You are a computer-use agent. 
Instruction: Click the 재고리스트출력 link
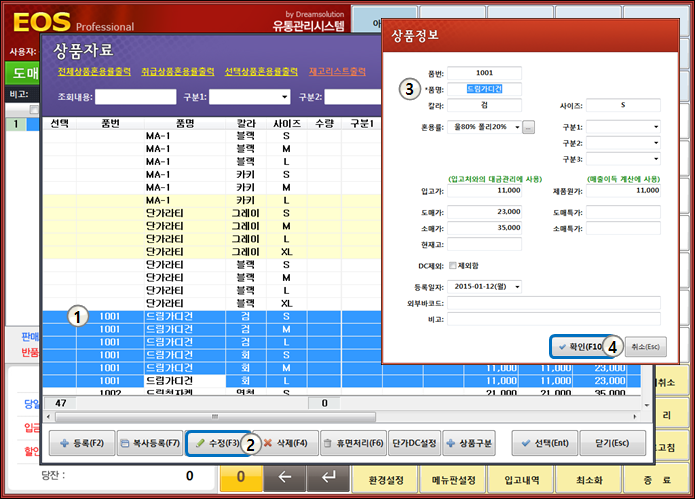click(337, 71)
